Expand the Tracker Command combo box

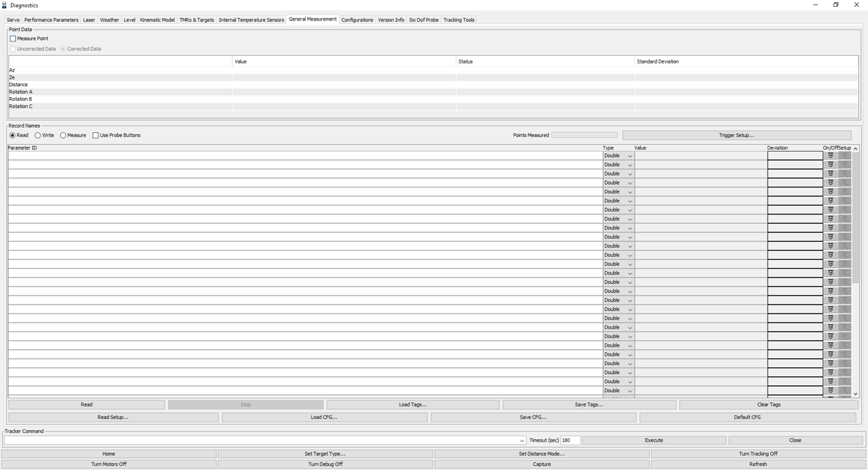[522, 440]
